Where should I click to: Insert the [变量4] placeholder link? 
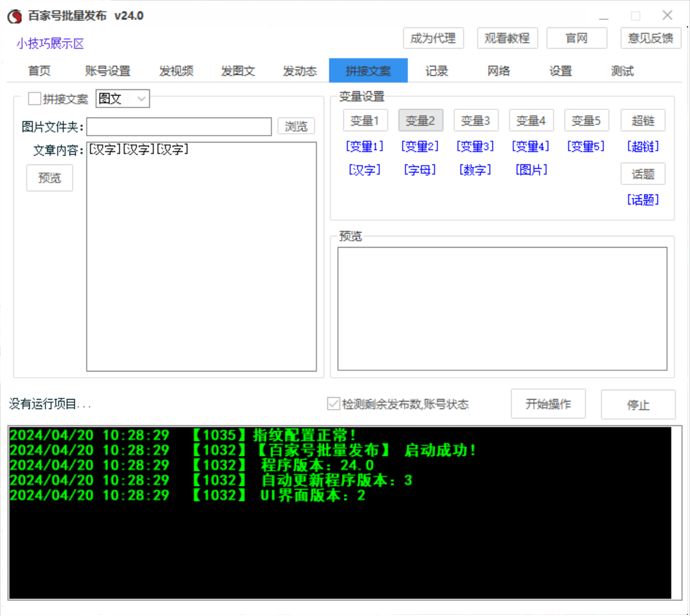pos(531,146)
